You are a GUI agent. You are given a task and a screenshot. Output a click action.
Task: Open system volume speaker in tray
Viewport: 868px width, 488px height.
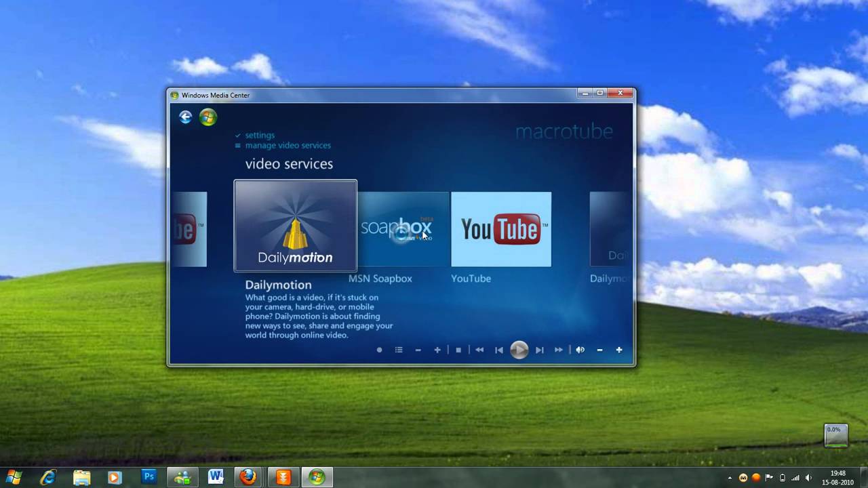coord(808,478)
